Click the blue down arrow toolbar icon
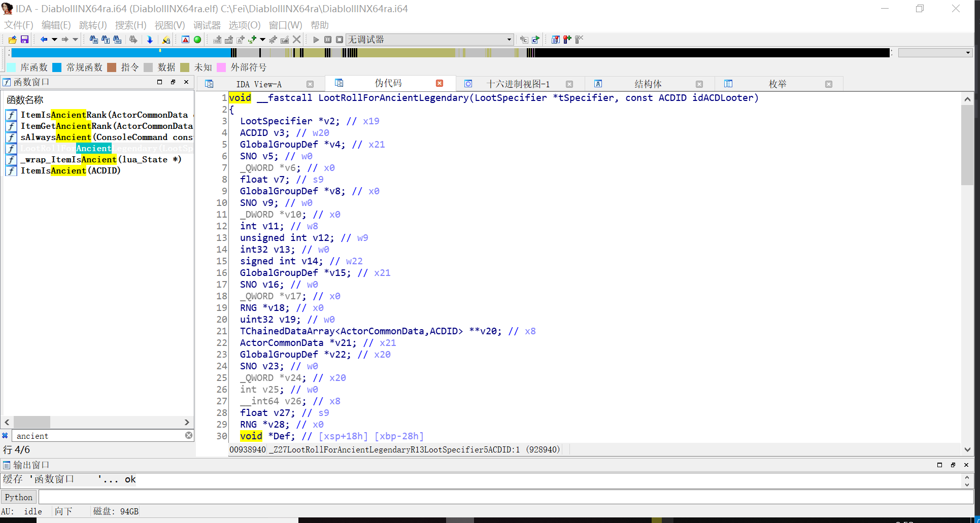This screenshot has height=523, width=980. click(150, 40)
